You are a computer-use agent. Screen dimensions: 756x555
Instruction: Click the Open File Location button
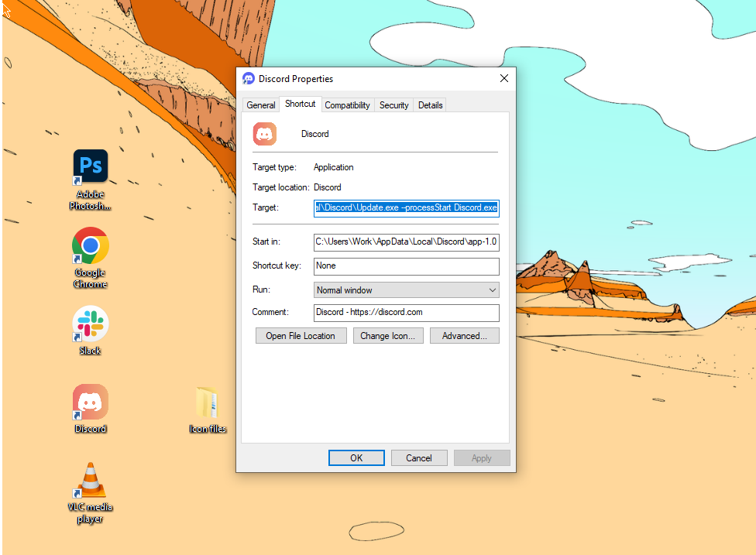(301, 336)
